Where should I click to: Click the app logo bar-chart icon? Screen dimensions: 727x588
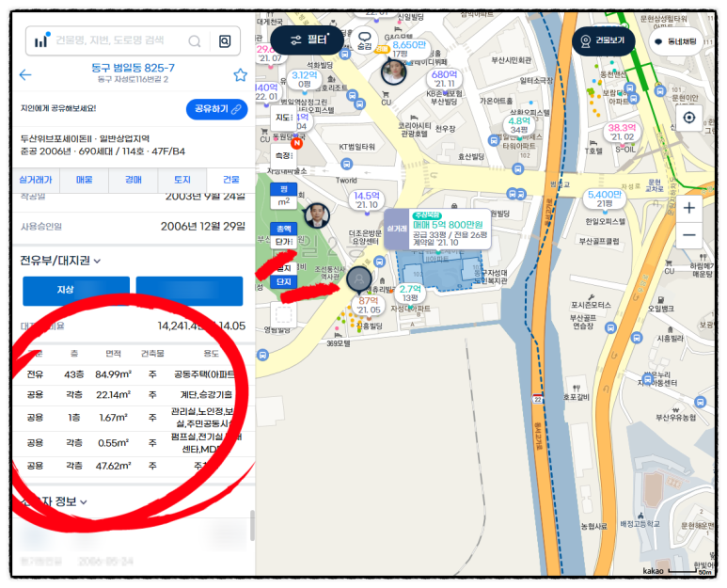[x=41, y=40]
